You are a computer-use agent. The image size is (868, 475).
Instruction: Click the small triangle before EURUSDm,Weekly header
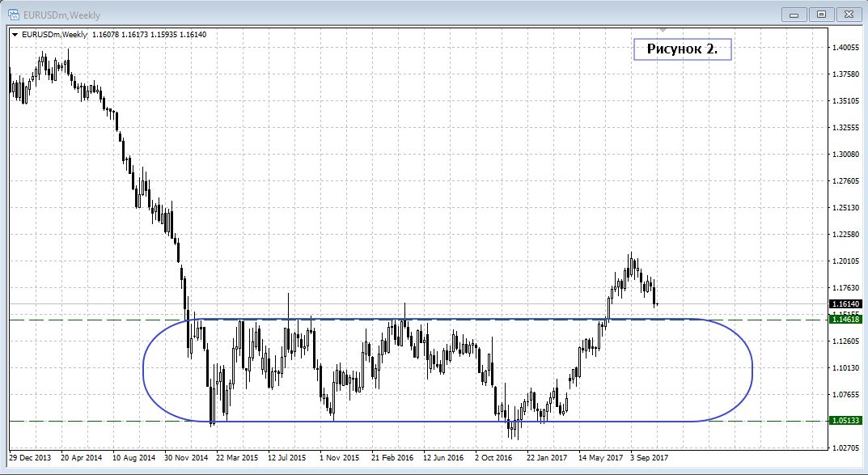(15, 35)
